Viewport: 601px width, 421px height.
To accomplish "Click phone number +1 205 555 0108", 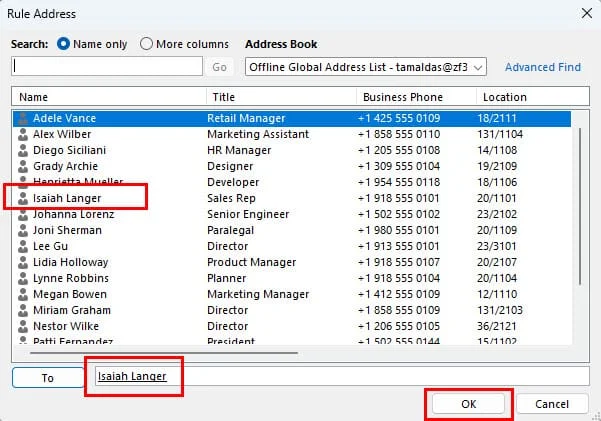I will 399,150.
